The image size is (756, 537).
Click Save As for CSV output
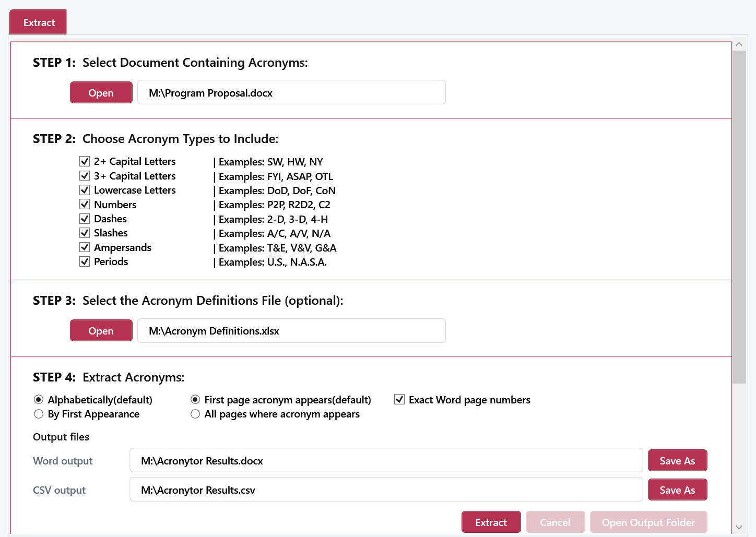coord(678,490)
